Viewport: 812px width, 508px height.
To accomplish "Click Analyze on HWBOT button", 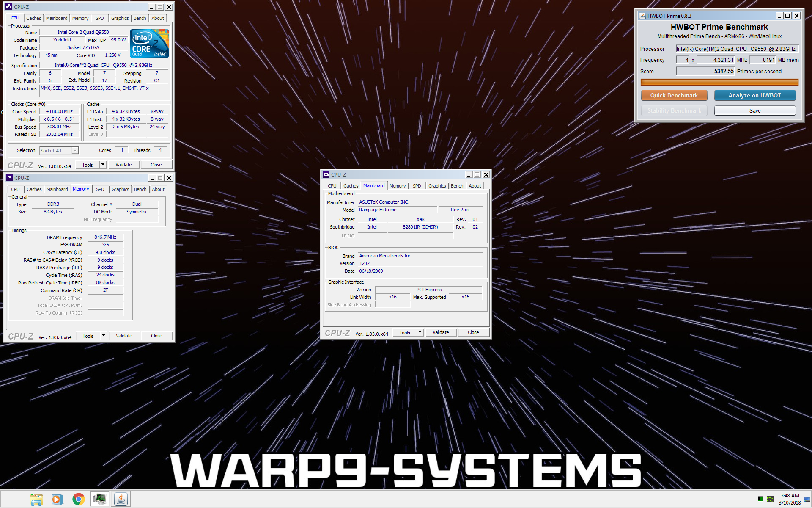I will (755, 95).
